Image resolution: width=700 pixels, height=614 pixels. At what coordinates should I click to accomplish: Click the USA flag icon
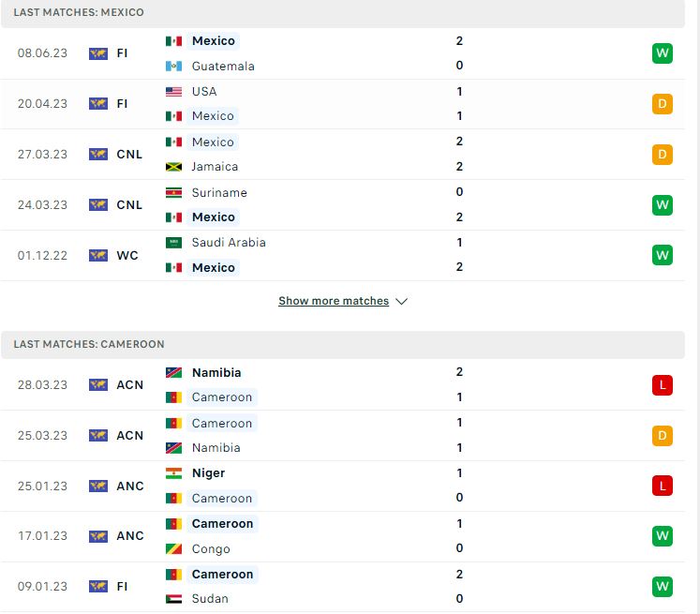pos(173,92)
